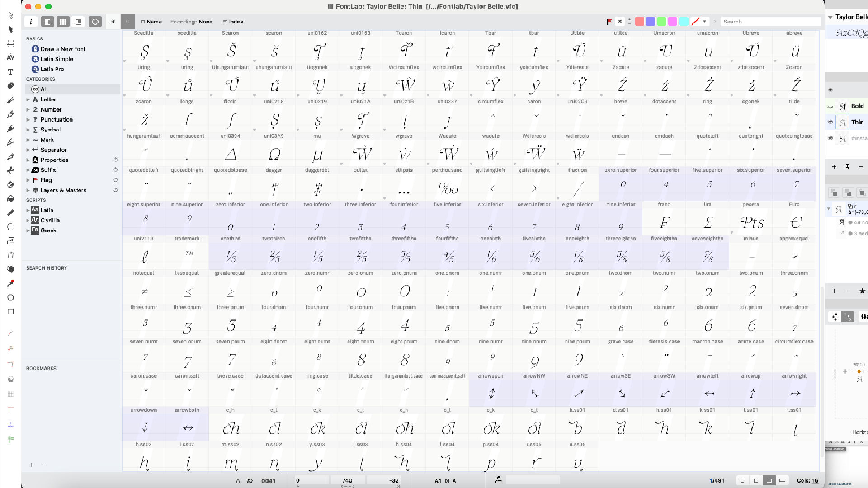Toggle visibility of the #instance layer
The image size is (868, 488).
[830, 138]
